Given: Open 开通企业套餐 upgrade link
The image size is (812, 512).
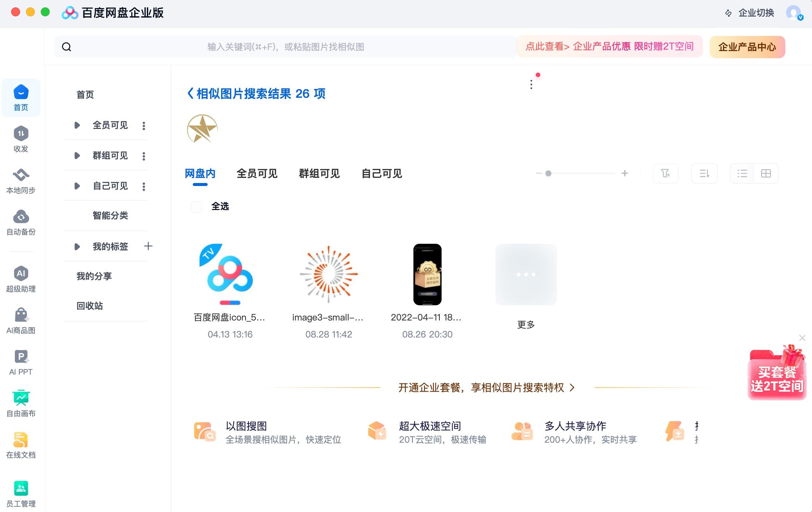Looking at the screenshot, I should click(486, 388).
